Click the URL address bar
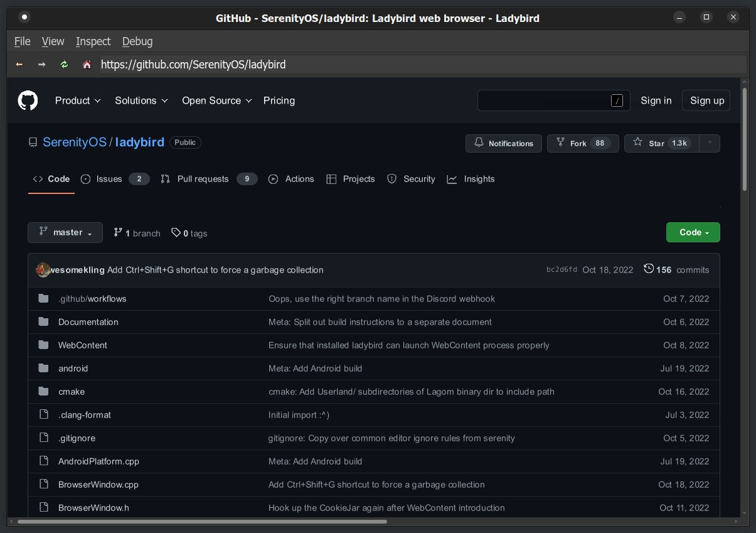 coord(423,64)
